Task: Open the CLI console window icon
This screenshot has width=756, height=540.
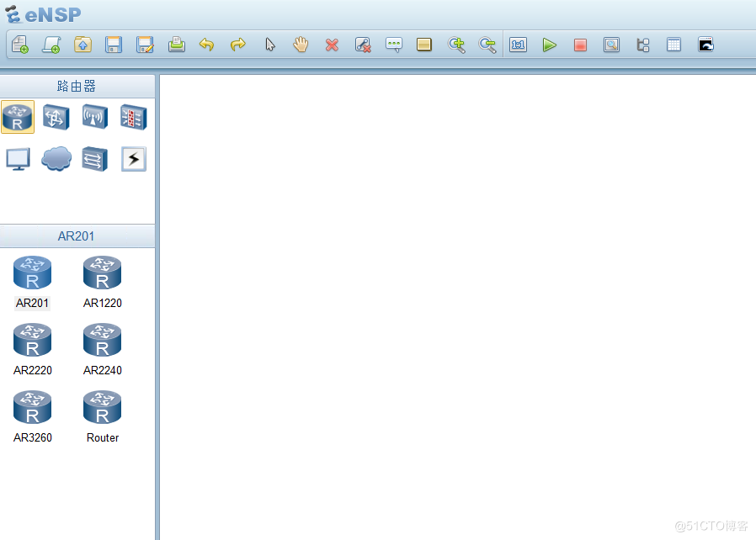Action: click(x=705, y=45)
